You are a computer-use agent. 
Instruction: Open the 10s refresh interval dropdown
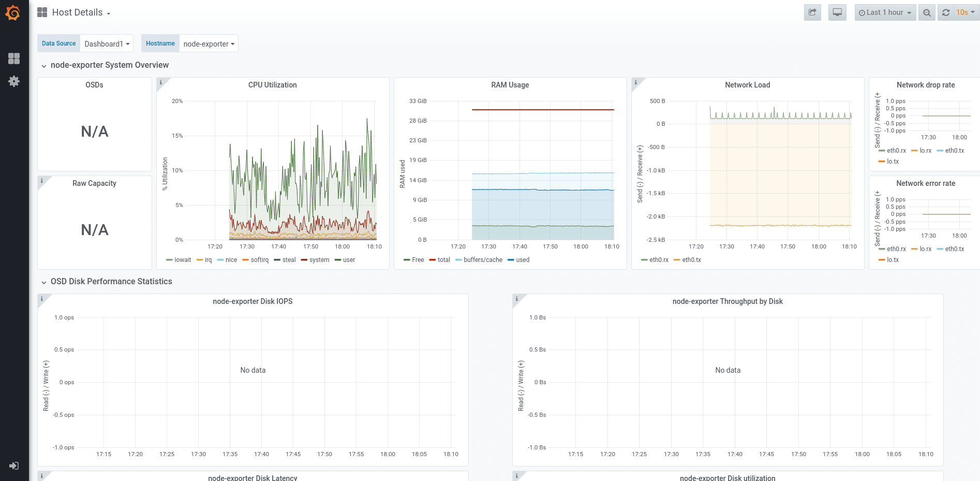pyautogui.click(x=963, y=12)
